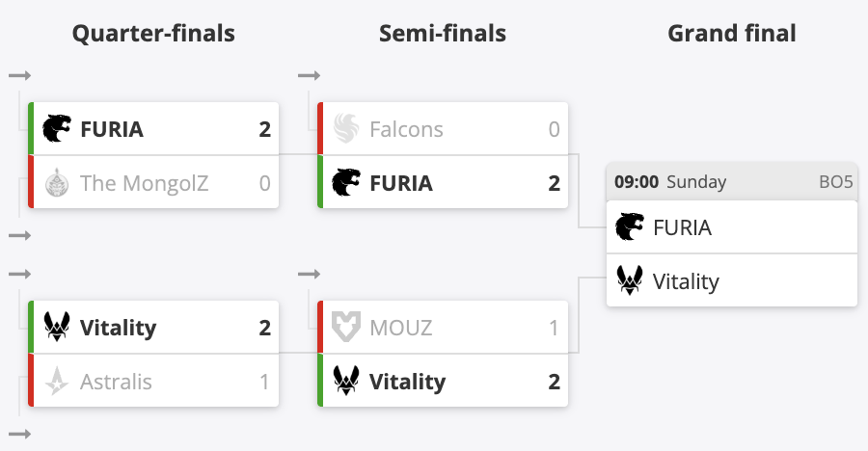Click MOUZ score of 1
The height and width of the screenshot is (451, 868).
pos(554,328)
